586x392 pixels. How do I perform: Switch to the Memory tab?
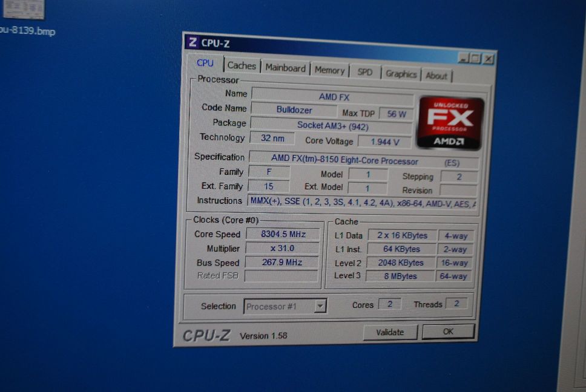pos(329,70)
